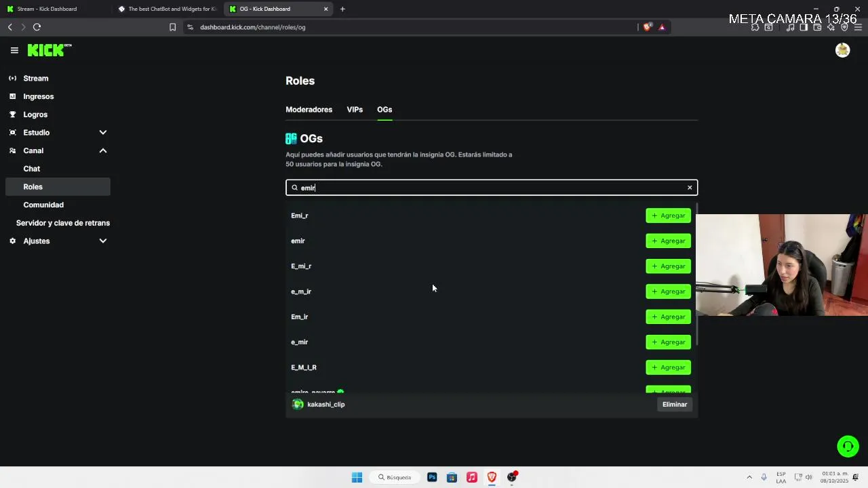The height and width of the screenshot is (488, 868).
Task: Open the profile avatar menu
Action: click(x=842, y=50)
